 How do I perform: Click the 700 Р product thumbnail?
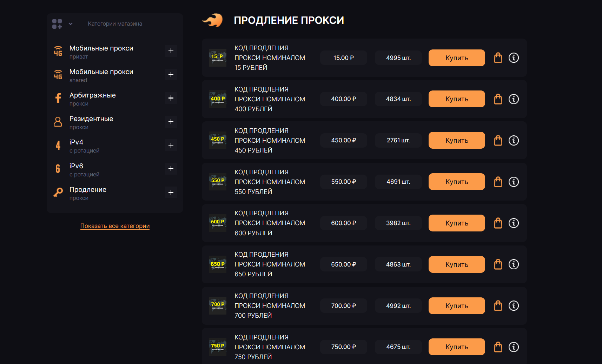pyautogui.click(x=218, y=306)
